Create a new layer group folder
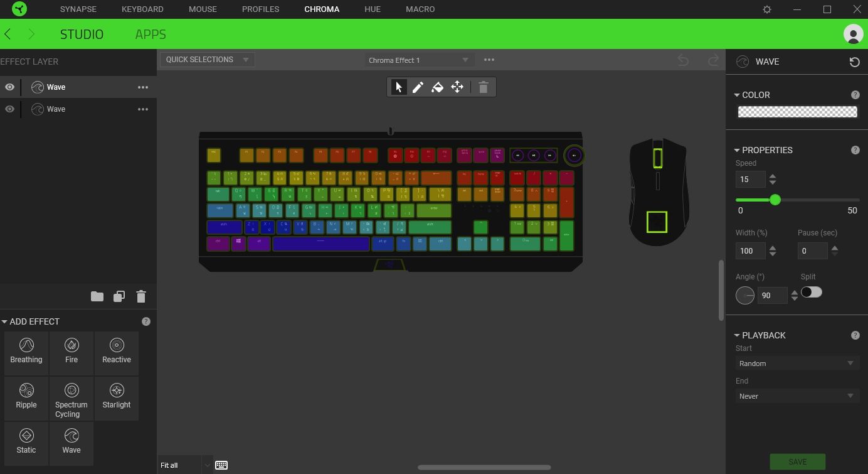The image size is (868, 474). [x=97, y=296]
